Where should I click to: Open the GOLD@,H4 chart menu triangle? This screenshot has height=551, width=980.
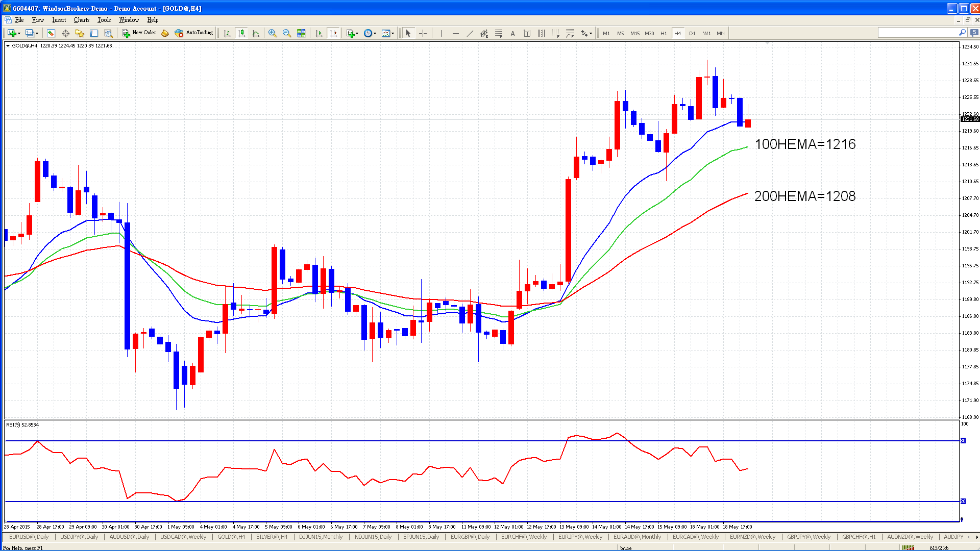click(x=8, y=46)
